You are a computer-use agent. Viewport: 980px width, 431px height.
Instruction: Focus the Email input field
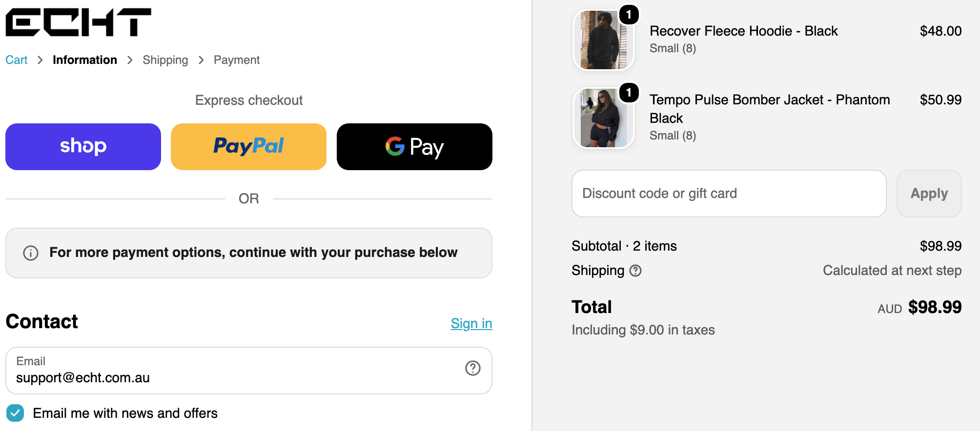tap(248, 371)
